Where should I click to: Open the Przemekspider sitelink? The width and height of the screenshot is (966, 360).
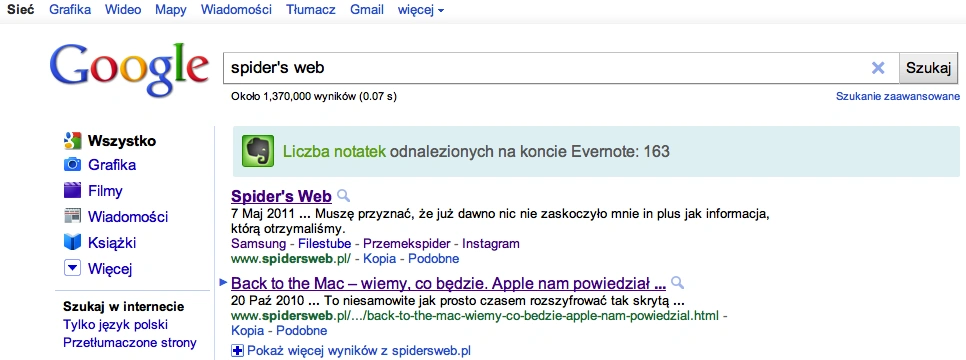point(407,243)
